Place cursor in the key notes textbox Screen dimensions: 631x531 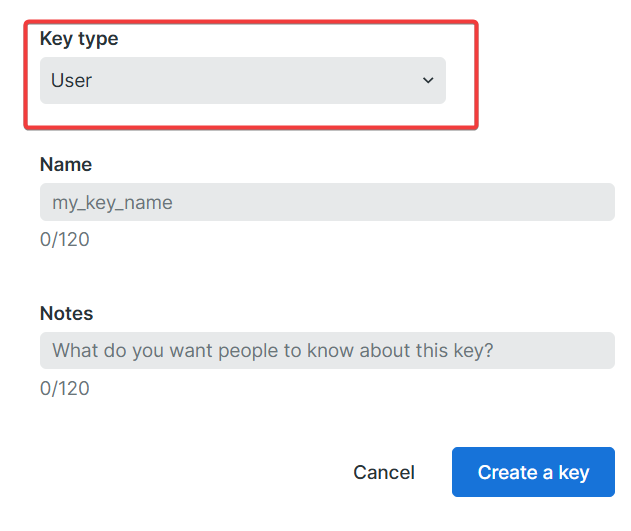(x=326, y=351)
